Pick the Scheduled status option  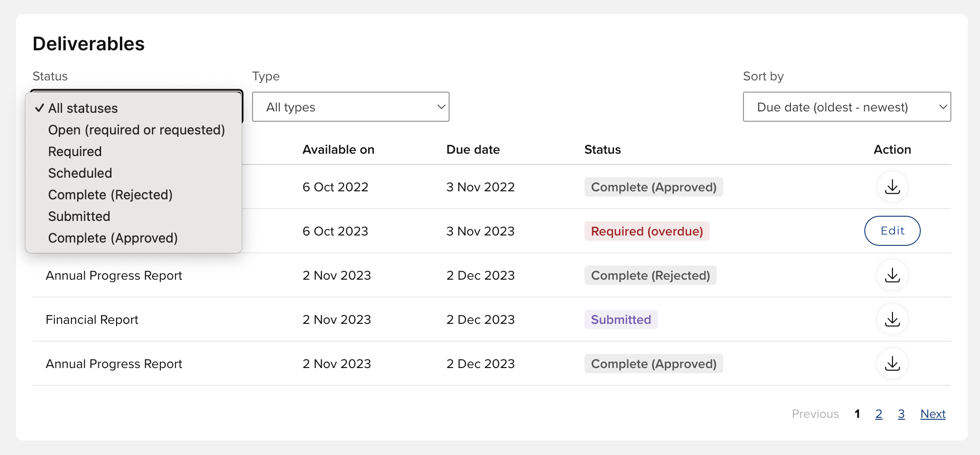(80, 173)
